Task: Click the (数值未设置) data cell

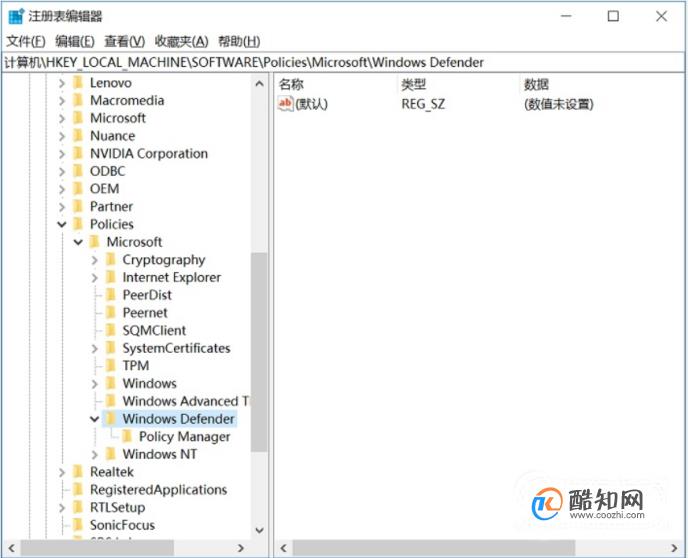Action: tap(559, 104)
